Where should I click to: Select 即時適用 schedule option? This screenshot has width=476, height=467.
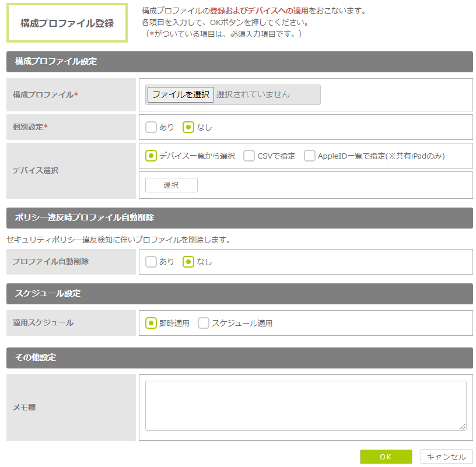(151, 323)
